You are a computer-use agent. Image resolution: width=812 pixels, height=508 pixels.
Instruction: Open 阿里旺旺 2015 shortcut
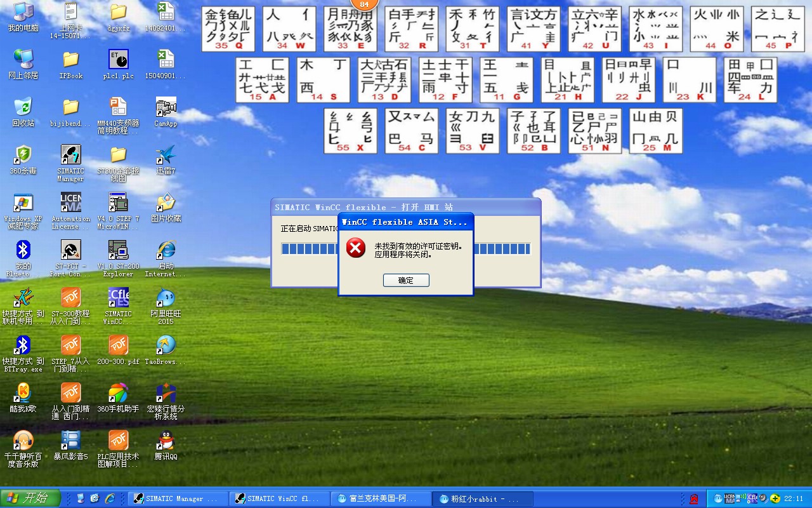point(166,305)
